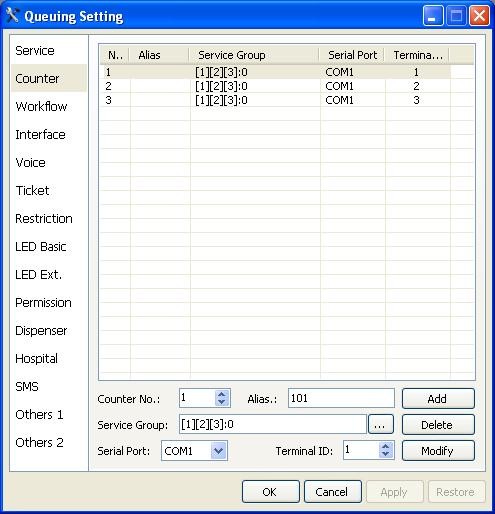Click the Restore button
This screenshot has height=514, width=495.
456,492
